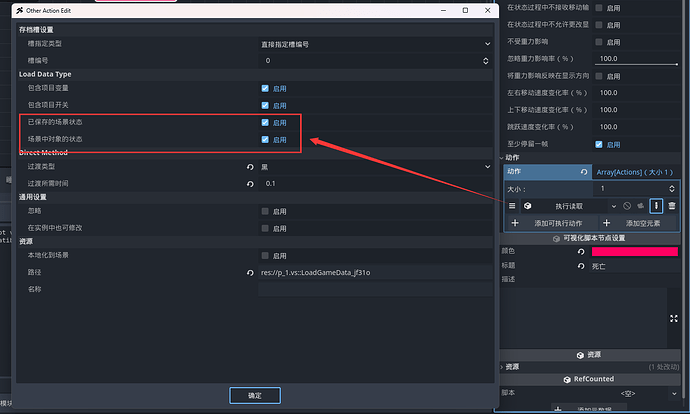Open the 过渡类型 dropdown showing 黑
Screen dimensions: 690x414
(x=375, y=167)
